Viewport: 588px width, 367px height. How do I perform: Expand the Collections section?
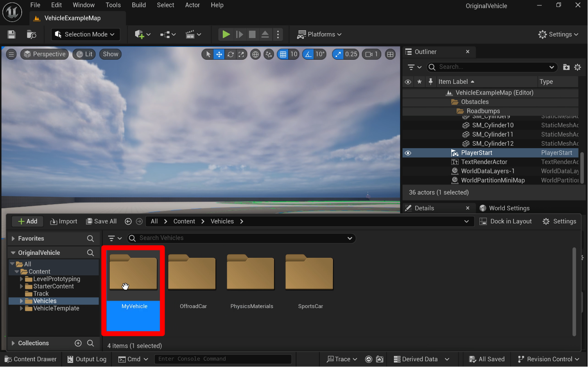point(13,343)
